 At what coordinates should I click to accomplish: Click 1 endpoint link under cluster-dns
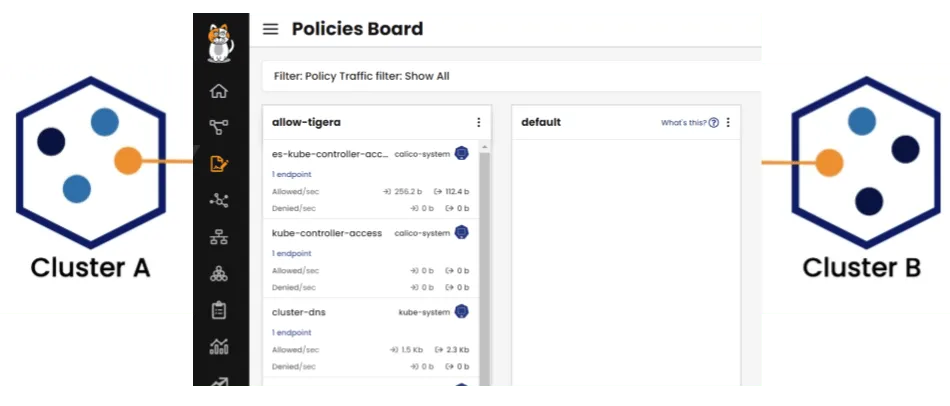pos(291,333)
